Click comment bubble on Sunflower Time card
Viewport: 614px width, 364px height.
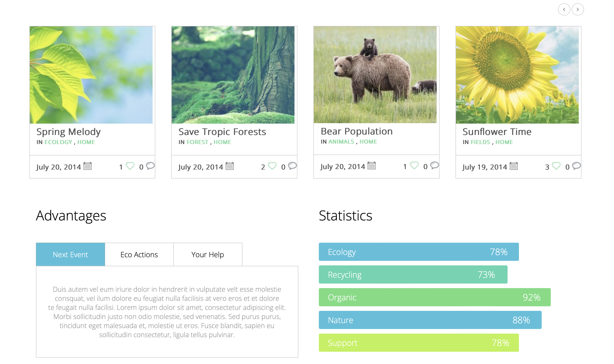click(x=576, y=166)
